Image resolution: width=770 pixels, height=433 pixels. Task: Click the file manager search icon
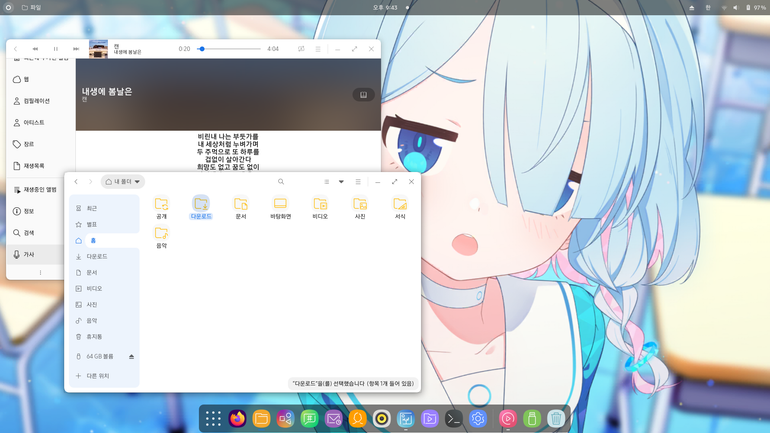281,182
